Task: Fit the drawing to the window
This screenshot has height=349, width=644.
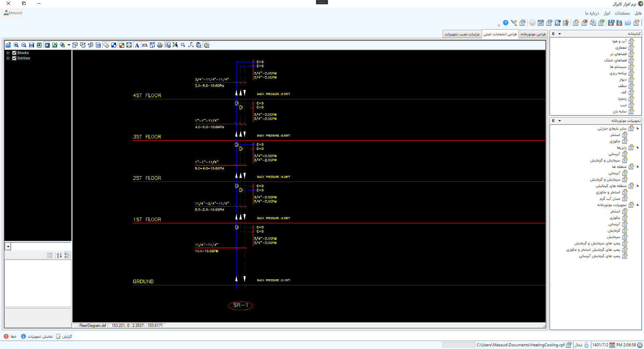Action: (x=129, y=45)
